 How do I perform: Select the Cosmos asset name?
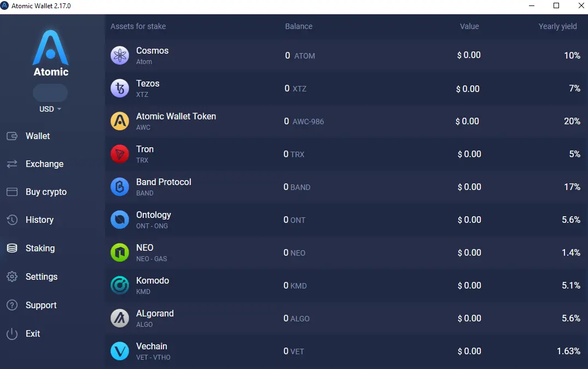click(x=152, y=51)
